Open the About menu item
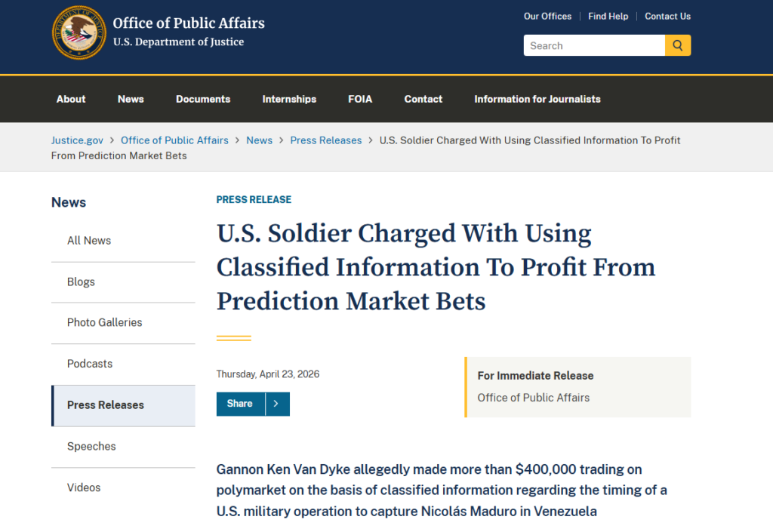This screenshot has width=773, height=532. tap(70, 99)
